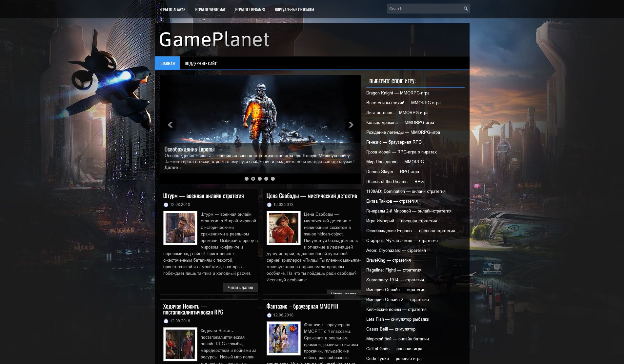Viewport: 624px width, 364px height.
Task: Open Виртуальные питомцы menu
Action: tap(294, 10)
